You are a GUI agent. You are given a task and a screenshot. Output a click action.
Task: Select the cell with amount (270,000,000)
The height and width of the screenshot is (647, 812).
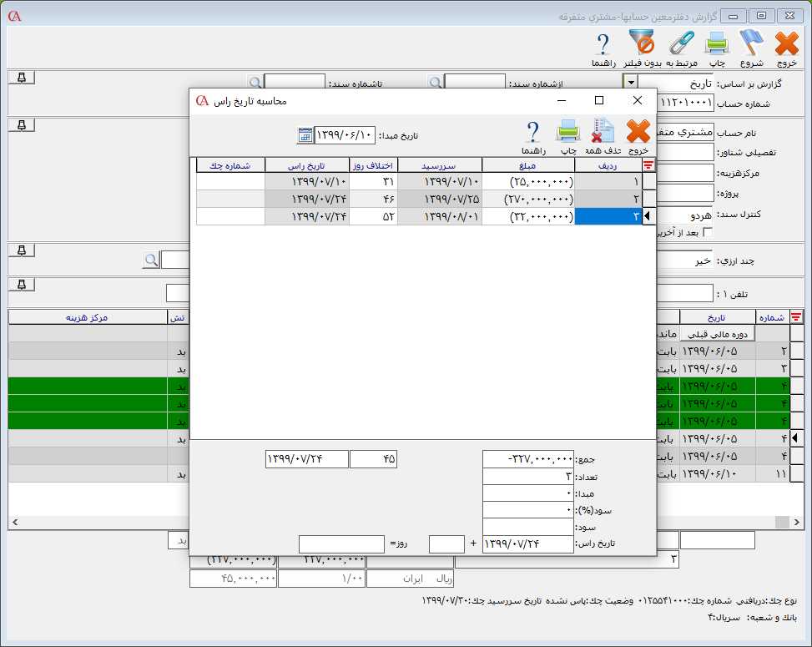tap(527, 199)
